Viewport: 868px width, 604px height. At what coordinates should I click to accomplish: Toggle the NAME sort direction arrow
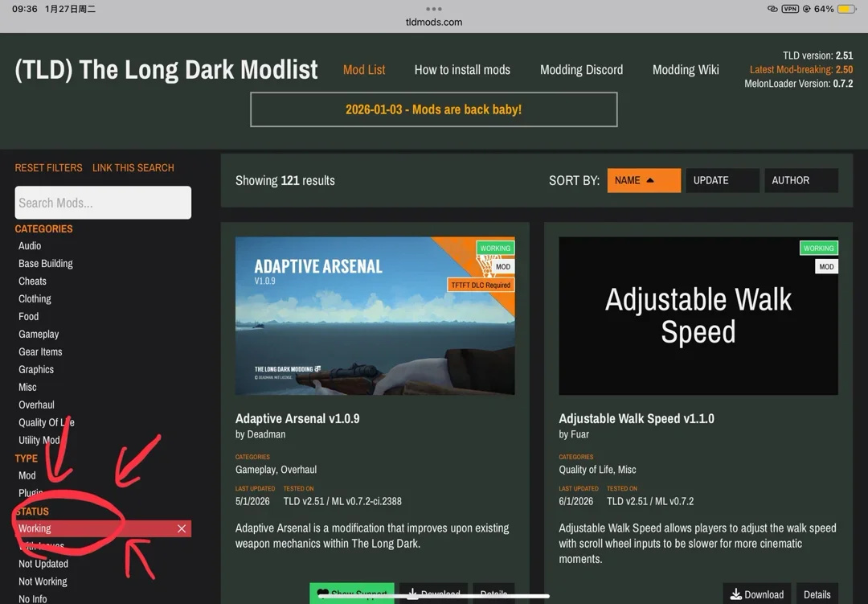(650, 181)
